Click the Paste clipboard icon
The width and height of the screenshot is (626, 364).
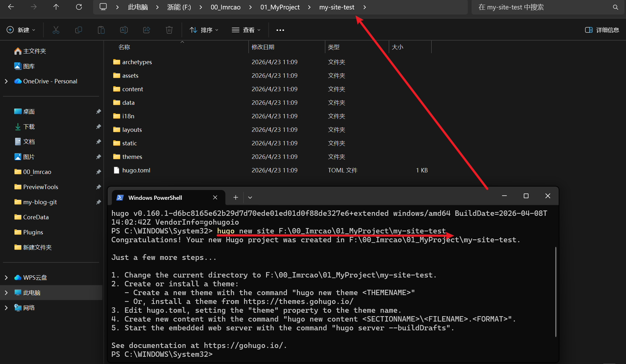click(101, 30)
